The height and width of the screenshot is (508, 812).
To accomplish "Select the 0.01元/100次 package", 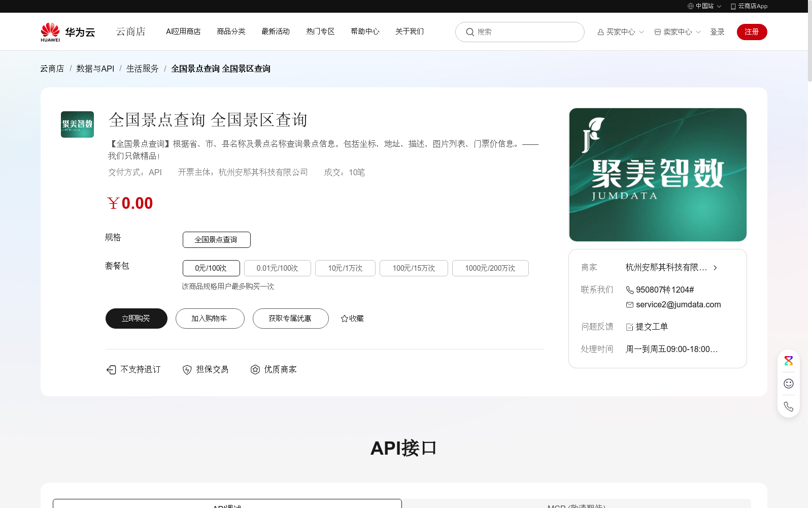I will coord(278,268).
